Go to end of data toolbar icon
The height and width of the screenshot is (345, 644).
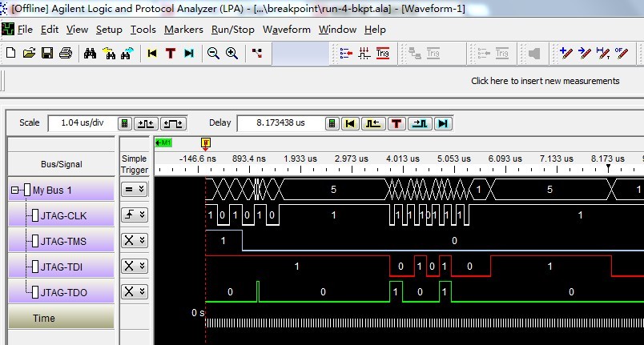pyautogui.click(x=189, y=53)
